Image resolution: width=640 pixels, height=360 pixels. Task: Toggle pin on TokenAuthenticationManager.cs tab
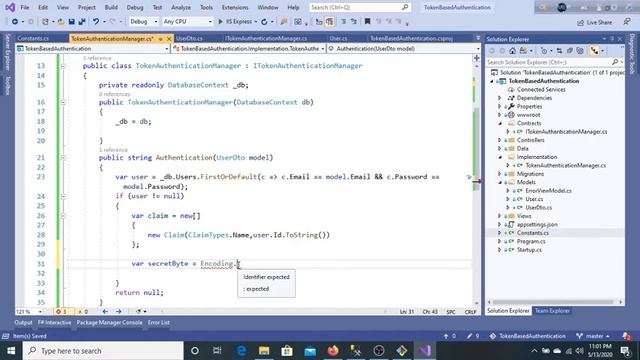coord(161,39)
